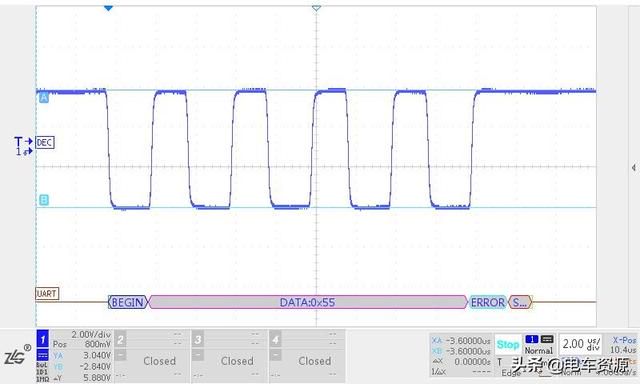Toggle the closed channel 2 panel
The image size is (640, 384).
[152, 356]
